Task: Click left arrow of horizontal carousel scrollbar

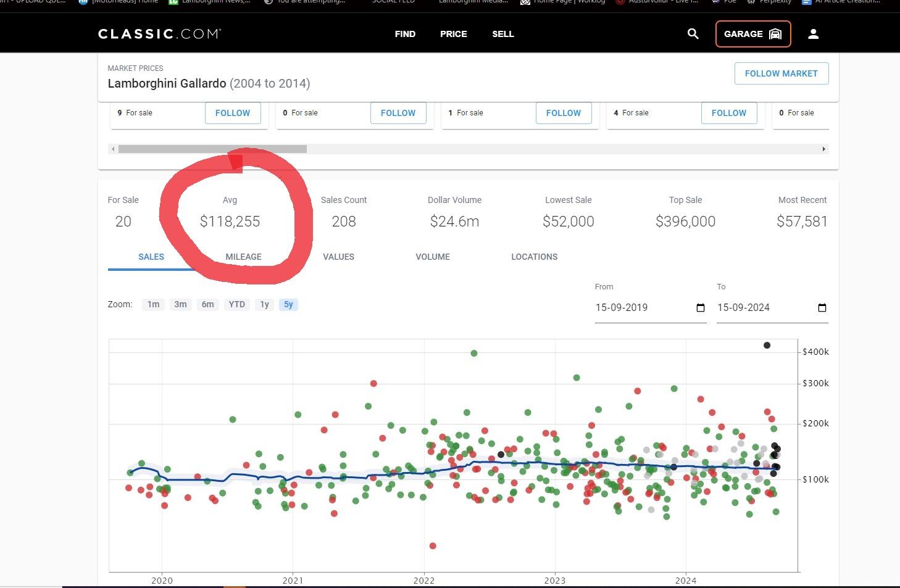Action: [x=112, y=149]
